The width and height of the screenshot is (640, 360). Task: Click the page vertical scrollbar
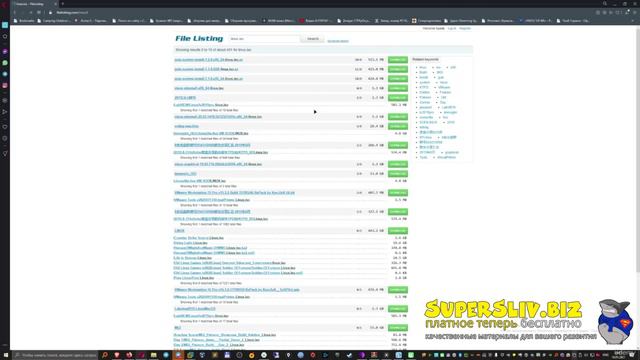coord(638,151)
